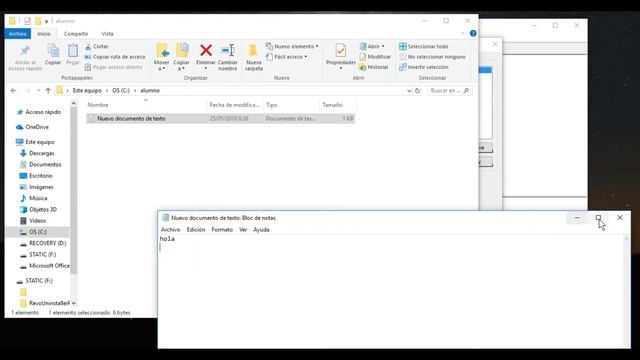Click Este equipo in the address path
The height and width of the screenshot is (360, 640).
pyautogui.click(x=87, y=91)
